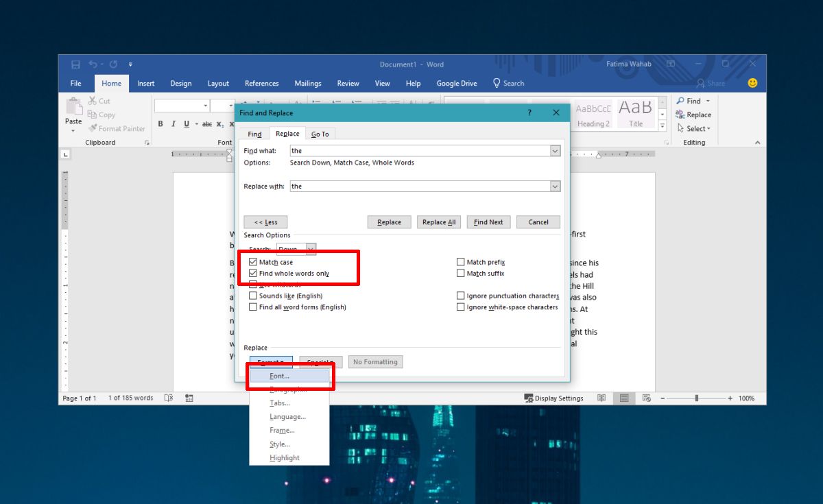Click the << Less button
The image size is (823, 504).
265,222
